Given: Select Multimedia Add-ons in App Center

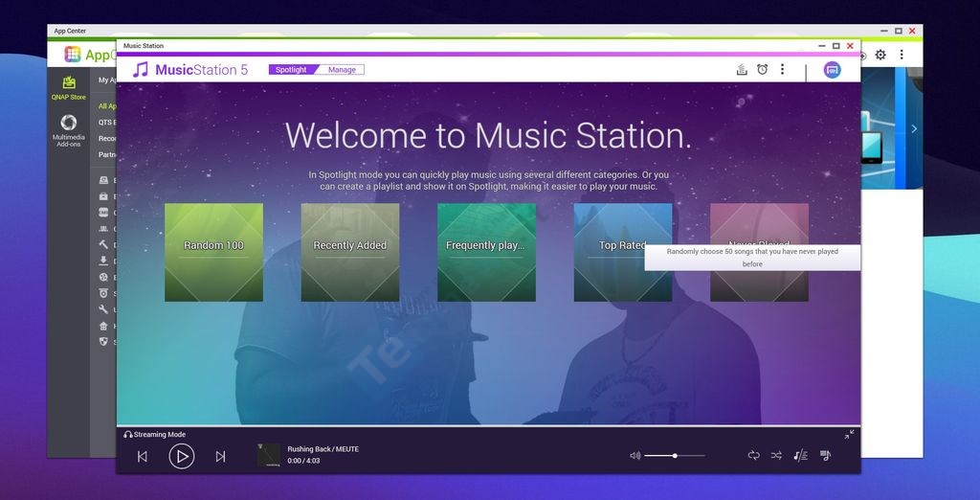Looking at the screenshot, I should (x=69, y=131).
